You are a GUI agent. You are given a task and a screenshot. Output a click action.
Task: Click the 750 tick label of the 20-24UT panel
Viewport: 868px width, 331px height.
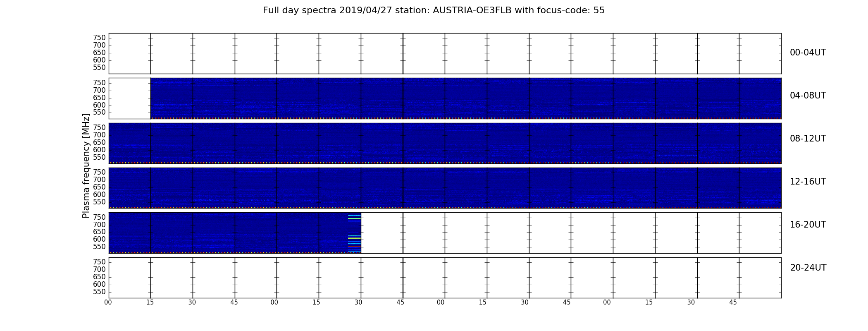[99, 262]
